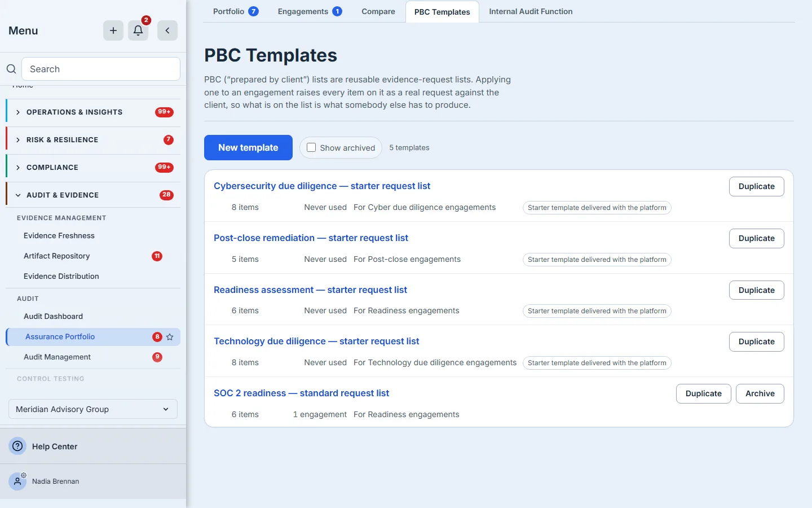Click the '5 templates' count label
812x508 pixels.
(409, 147)
